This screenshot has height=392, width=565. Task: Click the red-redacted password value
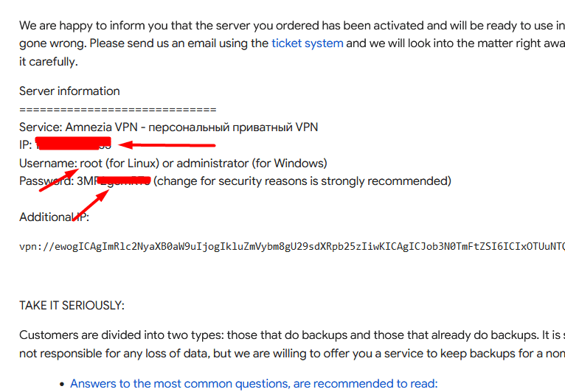[118, 180]
